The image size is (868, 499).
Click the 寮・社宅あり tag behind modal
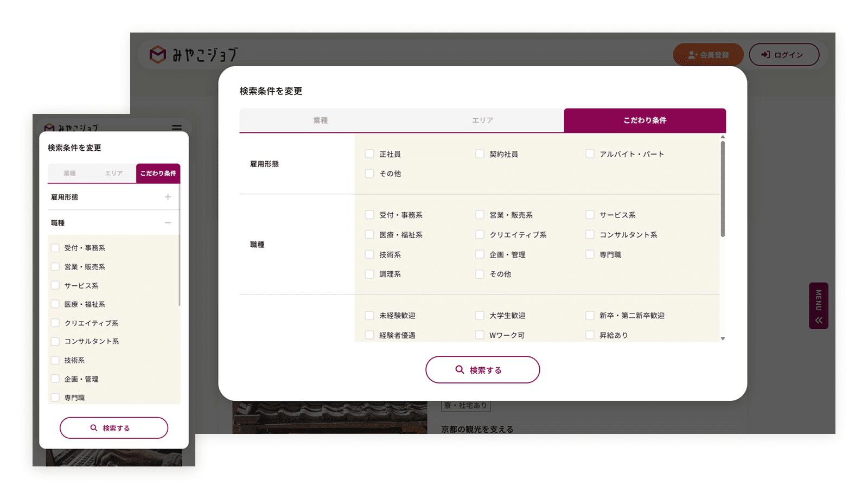[x=466, y=406]
